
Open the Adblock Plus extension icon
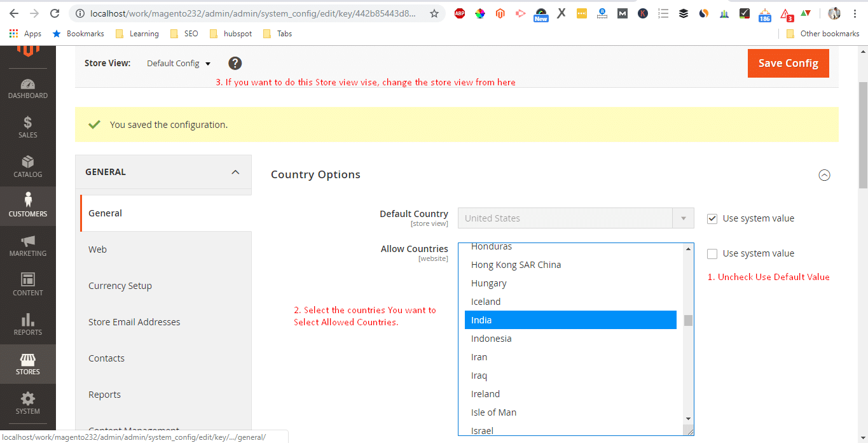point(459,13)
